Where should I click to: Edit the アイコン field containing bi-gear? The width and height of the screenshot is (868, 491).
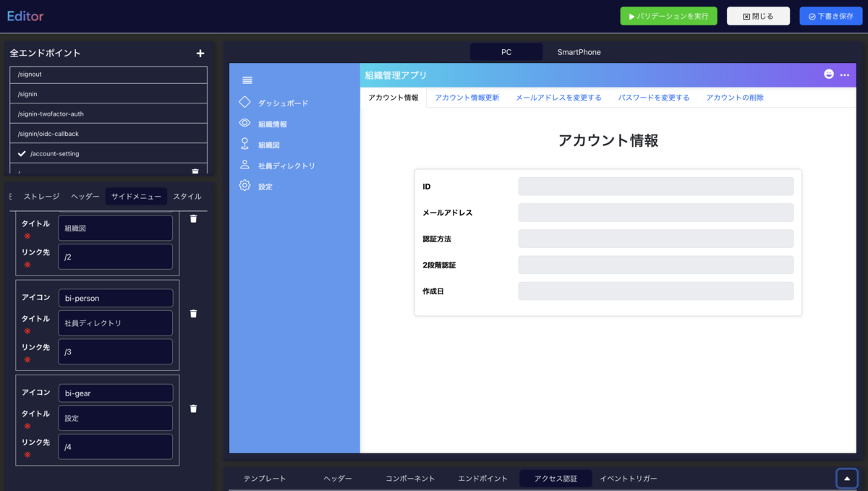(x=116, y=393)
